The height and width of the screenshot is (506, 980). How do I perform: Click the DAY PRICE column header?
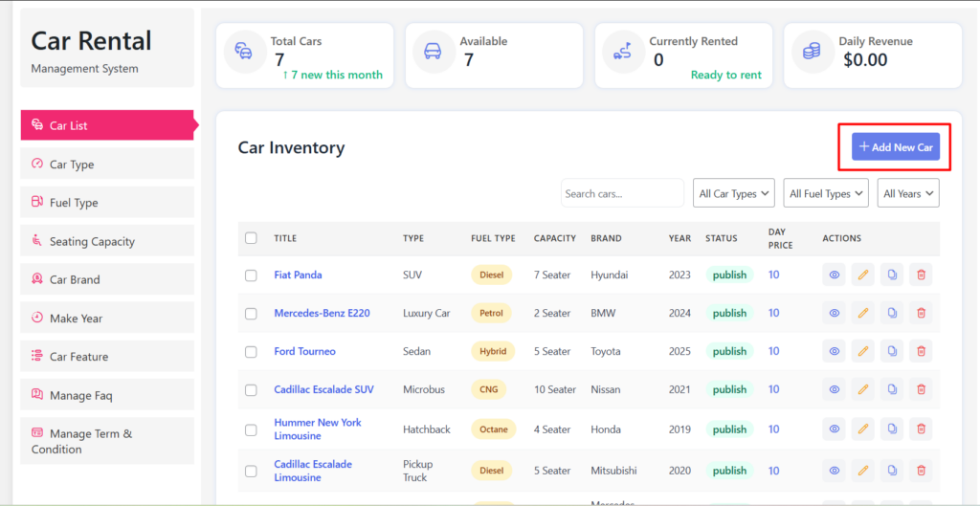pyautogui.click(x=781, y=238)
